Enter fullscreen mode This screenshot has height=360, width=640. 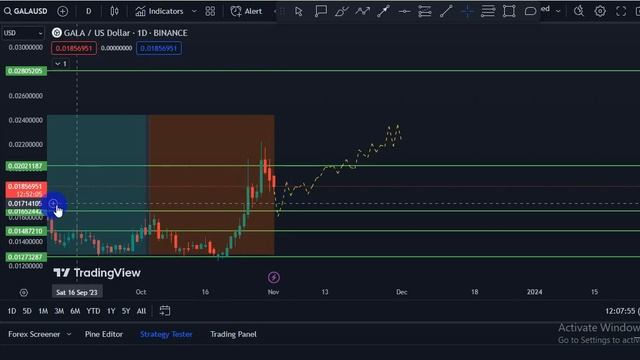pyautogui.click(x=621, y=11)
